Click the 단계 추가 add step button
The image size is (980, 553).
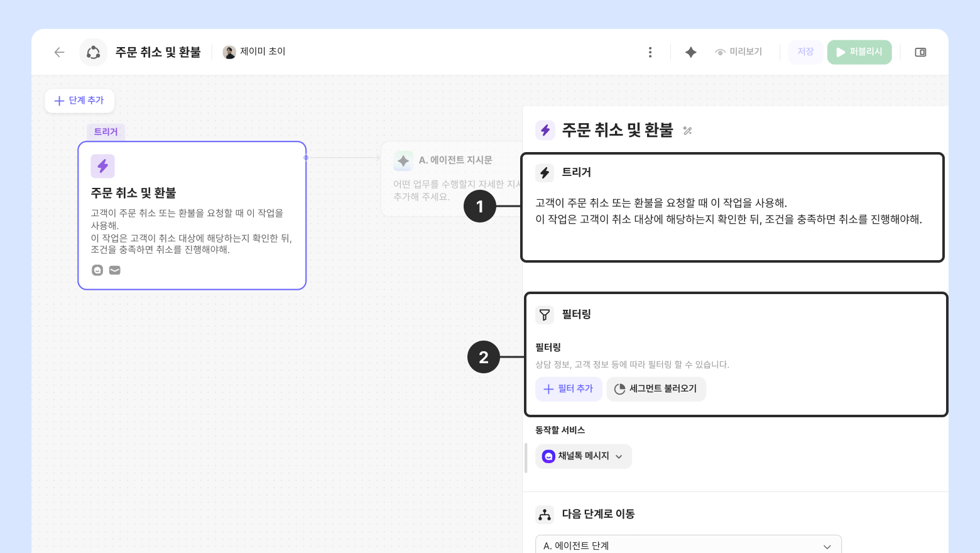pos(79,101)
